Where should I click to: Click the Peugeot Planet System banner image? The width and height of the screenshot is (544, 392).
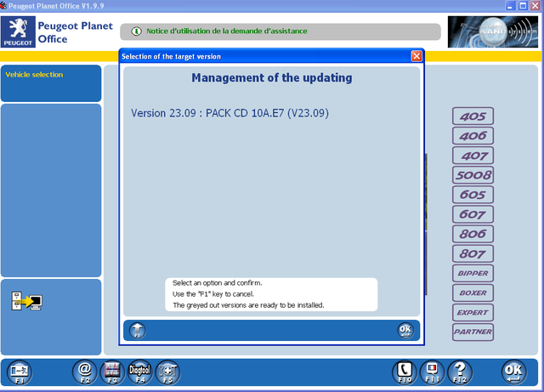tap(493, 31)
